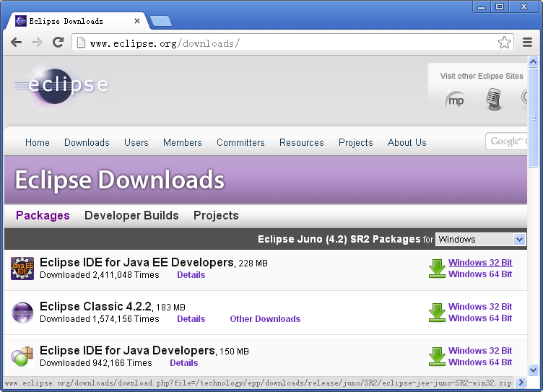
Task: Open the Resources navigation item
Action: pos(302,143)
